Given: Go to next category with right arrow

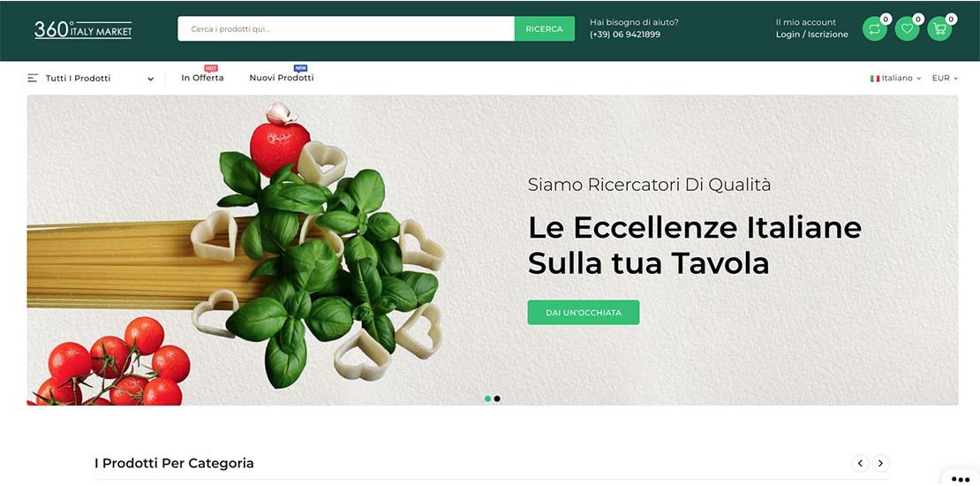Looking at the screenshot, I should tap(880, 464).
